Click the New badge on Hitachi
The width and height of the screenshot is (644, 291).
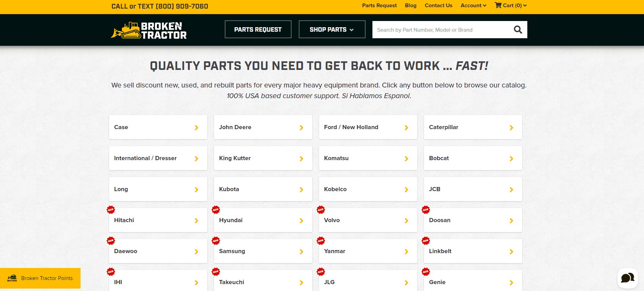(111, 210)
